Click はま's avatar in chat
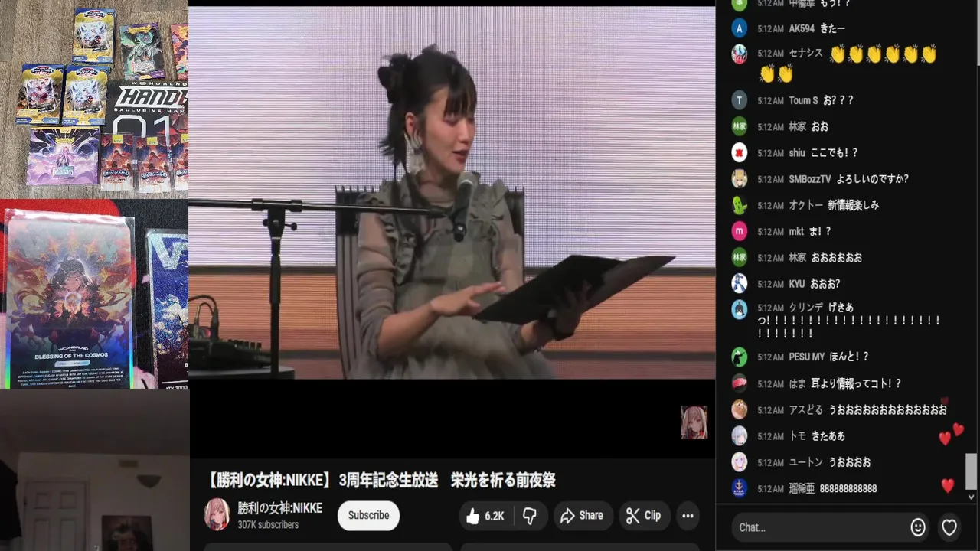The width and height of the screenshot is (980, 551). tap(739, 383)
